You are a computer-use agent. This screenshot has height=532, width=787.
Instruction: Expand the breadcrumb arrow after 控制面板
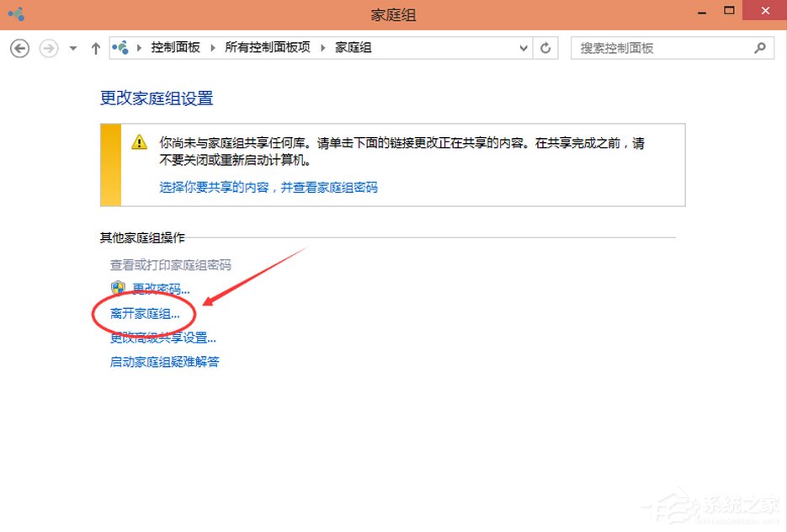[x=210, y=48]
